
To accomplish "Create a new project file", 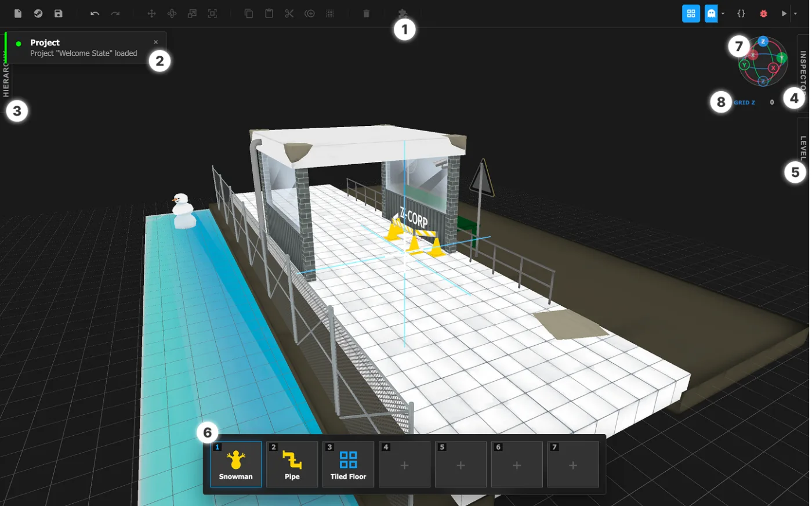I will pos(18,13).
